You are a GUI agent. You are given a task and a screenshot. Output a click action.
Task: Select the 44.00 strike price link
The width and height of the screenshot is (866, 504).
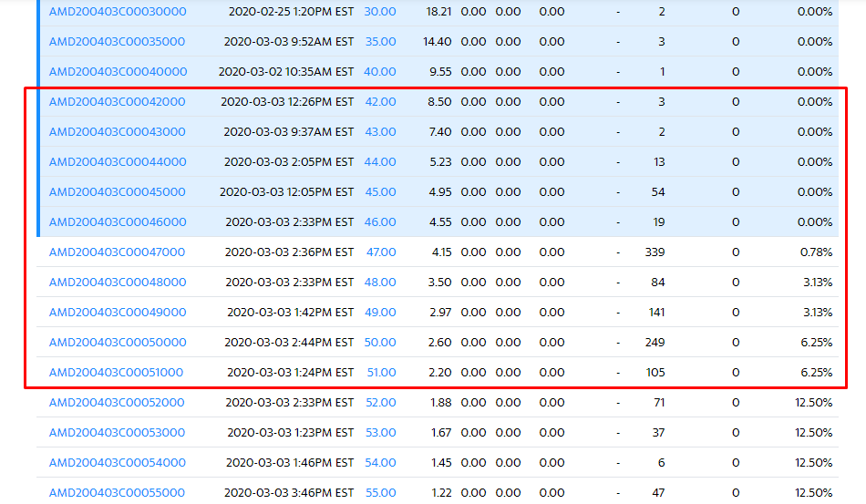pyautogui.click(x=380, y=161)
